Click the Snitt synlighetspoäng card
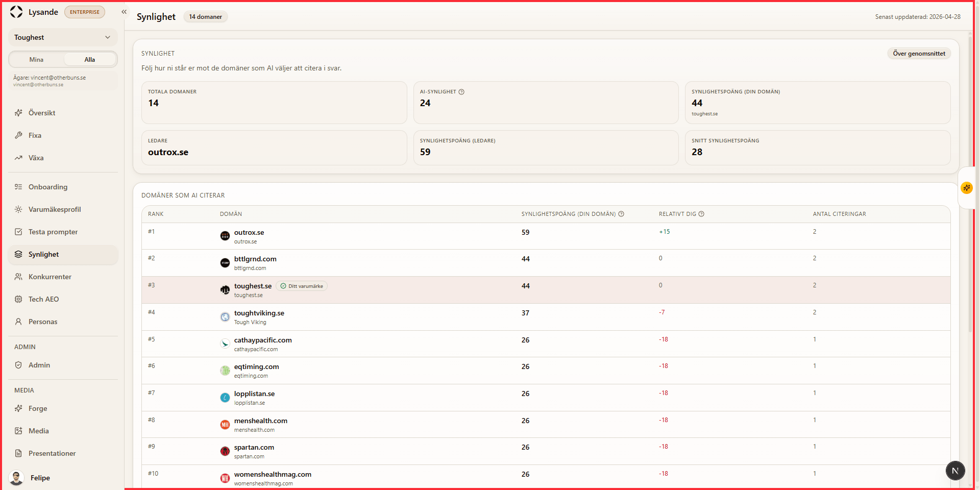Screen dimensions: 980x490 pyautogui.click(x=818, y=148)
